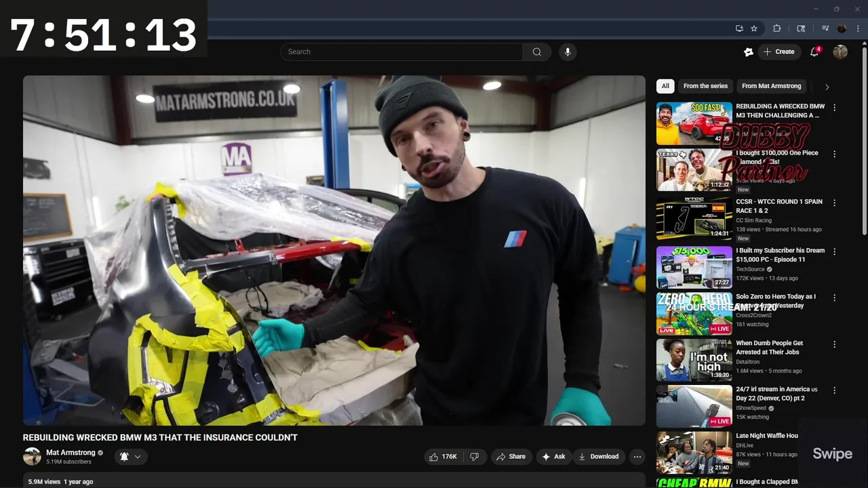Open options menu for One Piece Diamond video
Viewport: 868px width, 488px height.
(x=834, y=155)
